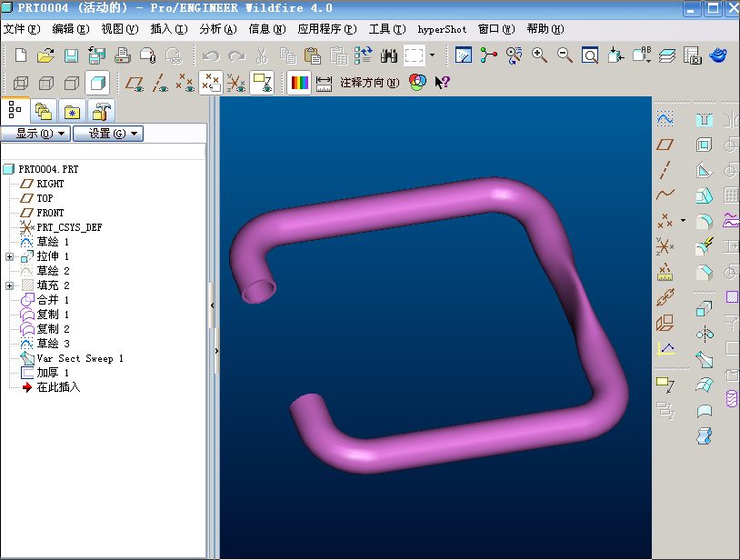The width and height of the screenshot is (740, 560).
Task: Collapse the navigator panel with left arrow
Action: [213, 305]
